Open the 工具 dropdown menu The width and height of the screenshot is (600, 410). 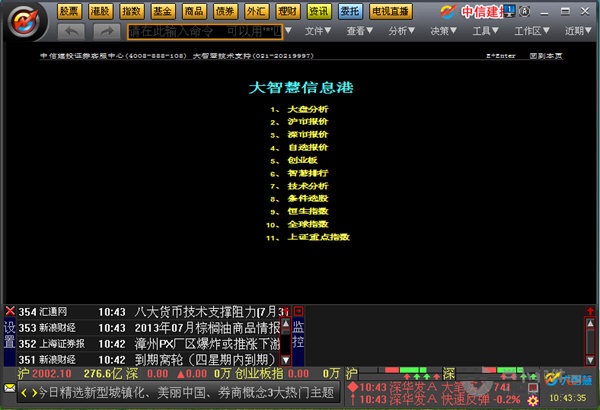pos(485,31)
